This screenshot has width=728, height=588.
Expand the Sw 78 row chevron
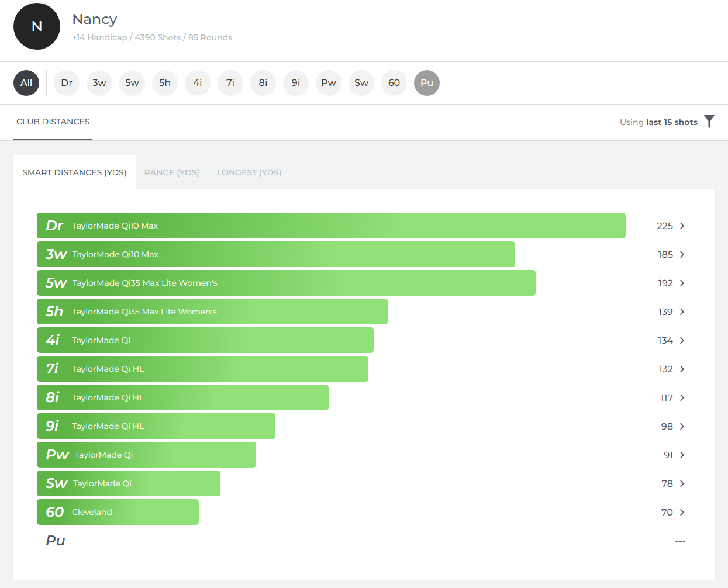[x=682, y=483]
